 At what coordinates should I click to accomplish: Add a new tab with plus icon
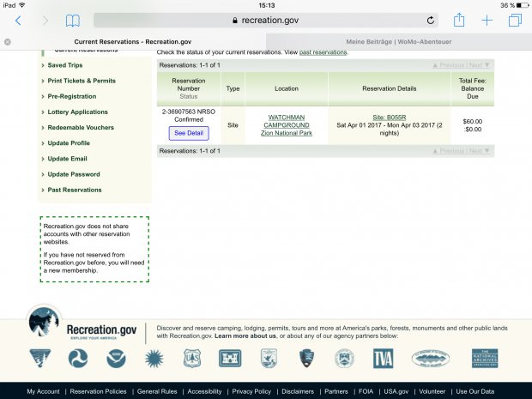[x=487, y=21]
